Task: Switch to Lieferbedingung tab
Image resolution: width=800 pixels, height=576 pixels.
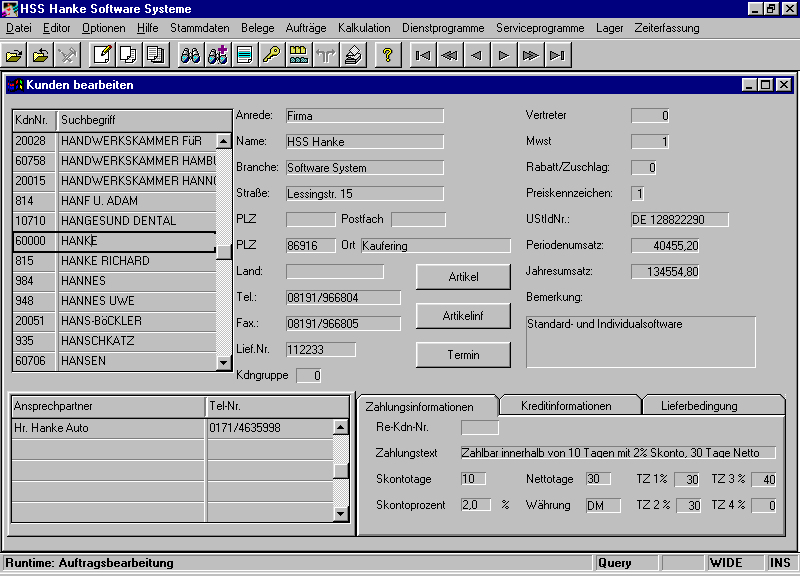Action: coord(699,406)
